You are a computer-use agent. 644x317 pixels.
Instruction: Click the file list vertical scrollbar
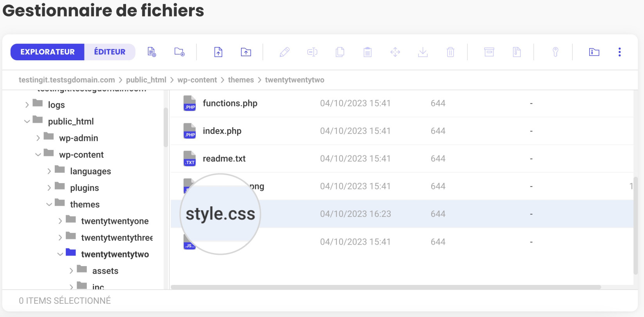[635, 225]
